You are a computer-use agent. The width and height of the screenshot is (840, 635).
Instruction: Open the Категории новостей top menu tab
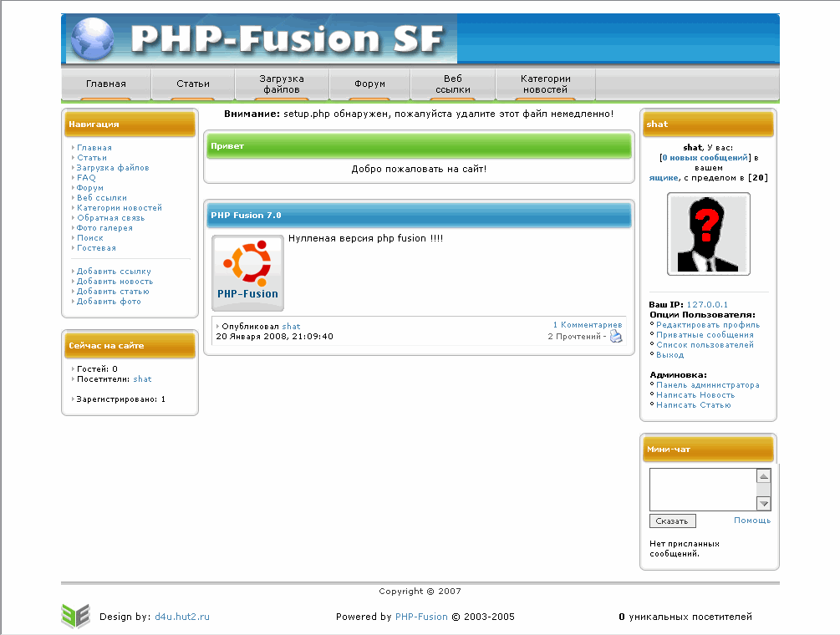point(545,84)
